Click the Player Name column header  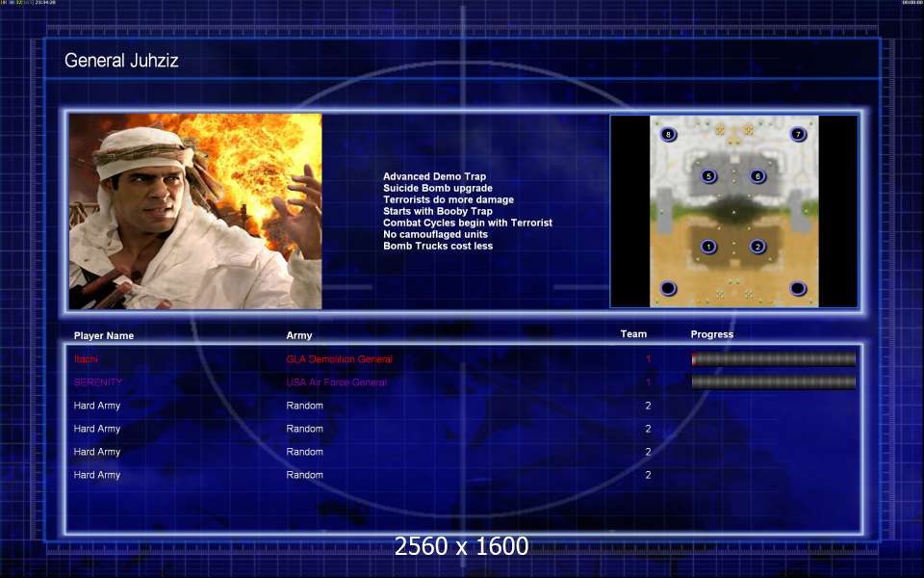[x=104, y=335]
